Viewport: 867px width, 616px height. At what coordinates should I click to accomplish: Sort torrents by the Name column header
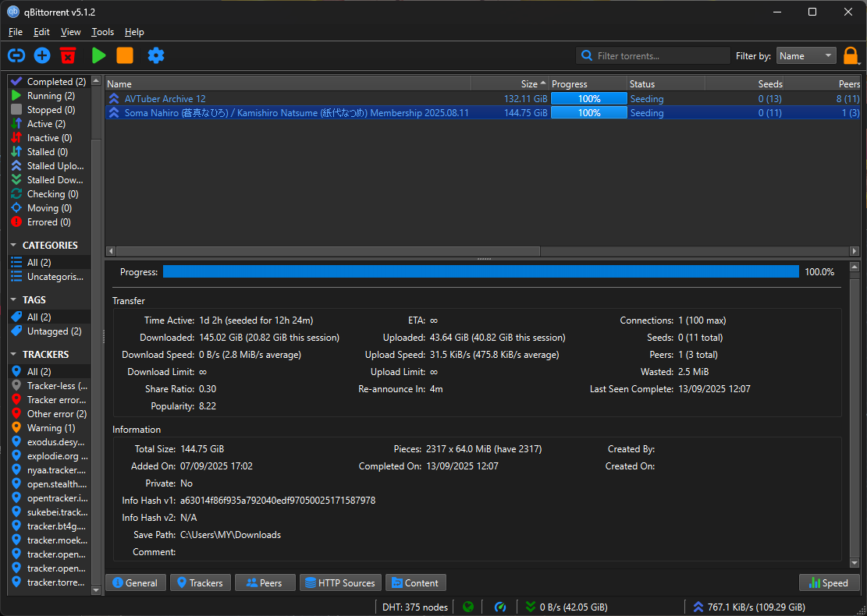288,84
